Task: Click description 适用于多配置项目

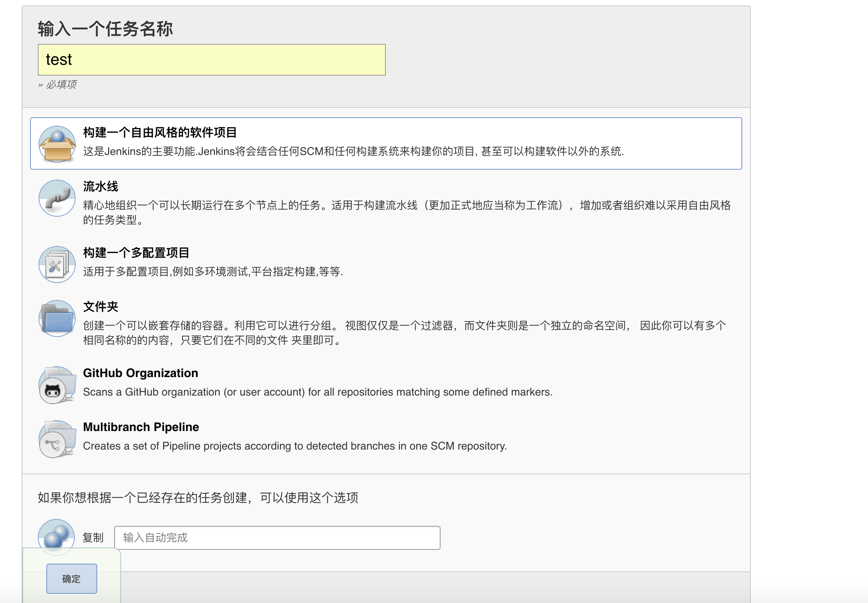Action: coord(213,272)
